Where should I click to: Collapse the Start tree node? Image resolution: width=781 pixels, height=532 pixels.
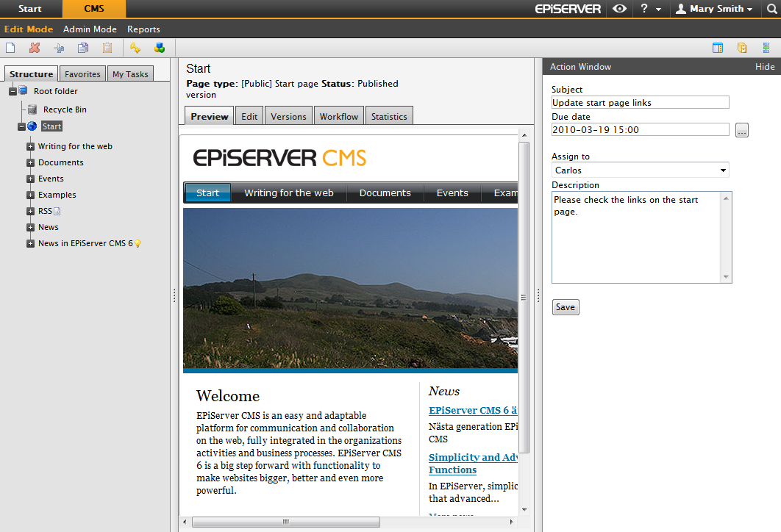pos(21,126)
